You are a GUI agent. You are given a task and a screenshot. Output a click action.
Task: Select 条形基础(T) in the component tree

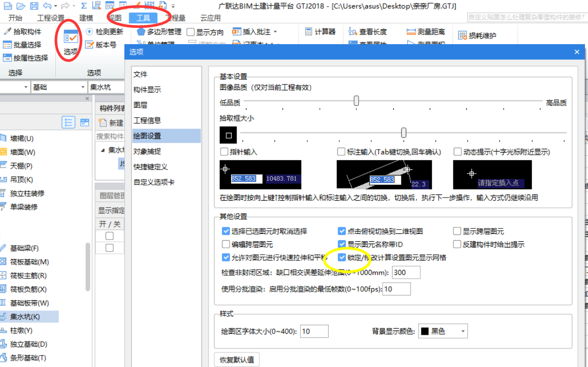(x=28, y=358)
